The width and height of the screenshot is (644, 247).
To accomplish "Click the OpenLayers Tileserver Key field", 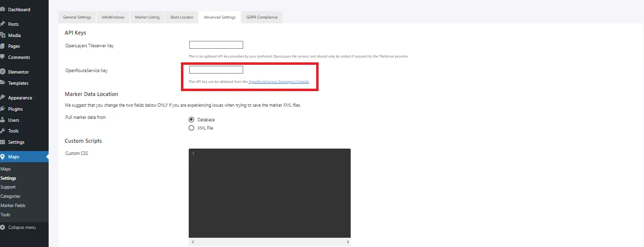I will [x=216, y=45].
